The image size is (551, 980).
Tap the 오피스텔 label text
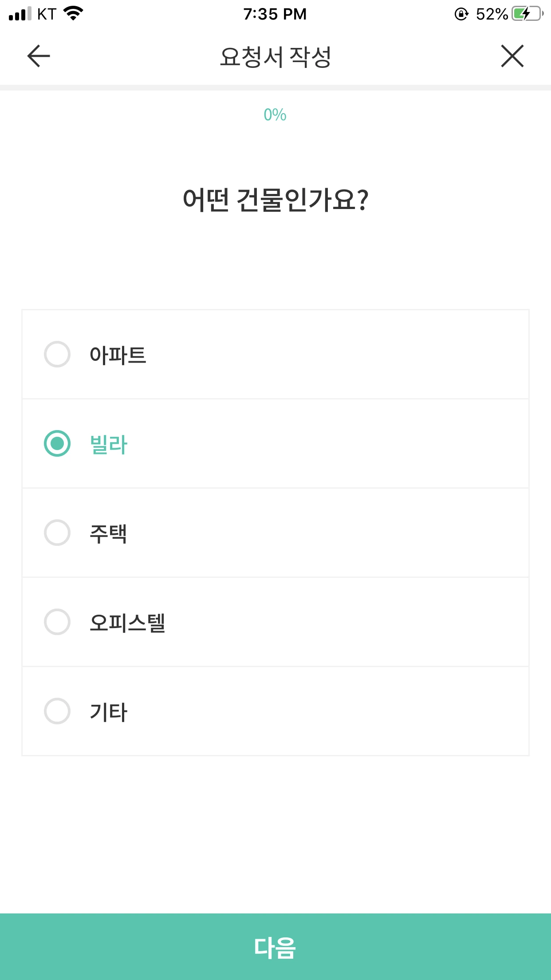(x=127, y=623)
